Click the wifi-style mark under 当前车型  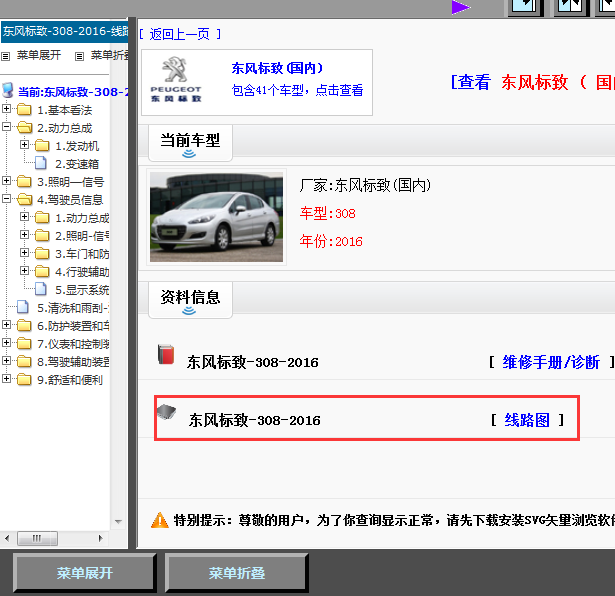[189, 154]
